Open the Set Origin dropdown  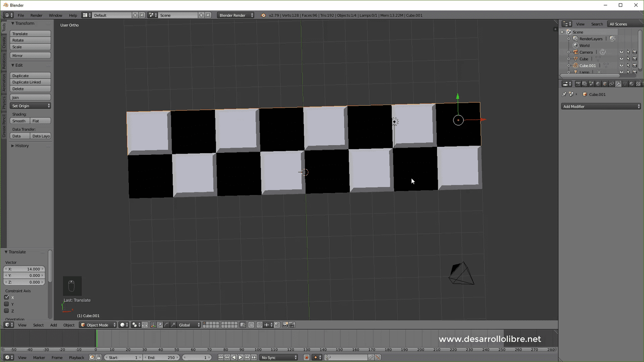click(x=31, y=106)
